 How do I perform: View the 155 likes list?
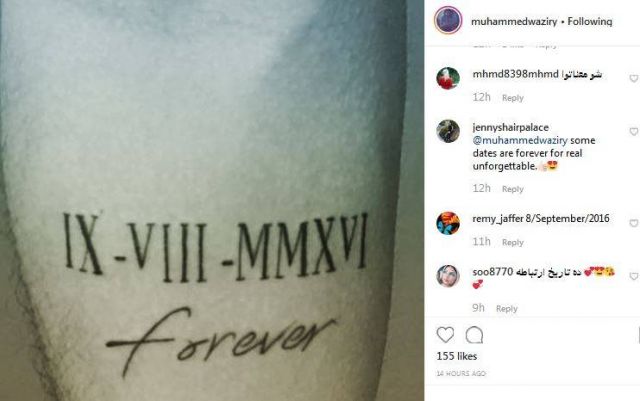(x=457, y=356)
